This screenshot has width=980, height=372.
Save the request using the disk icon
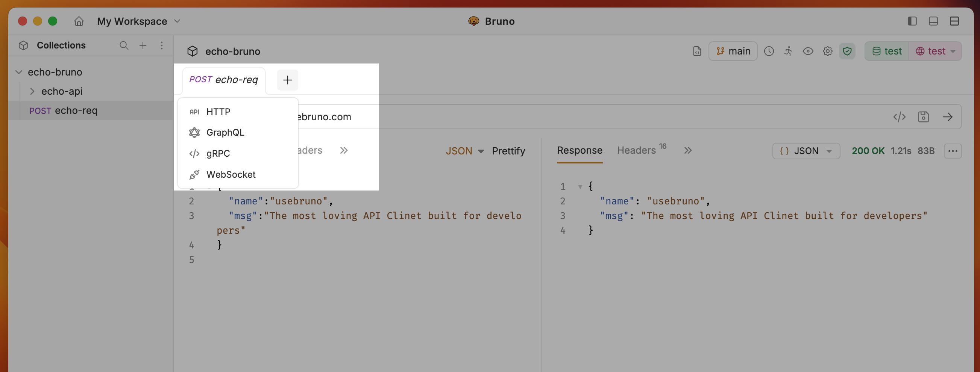(924, 116)
